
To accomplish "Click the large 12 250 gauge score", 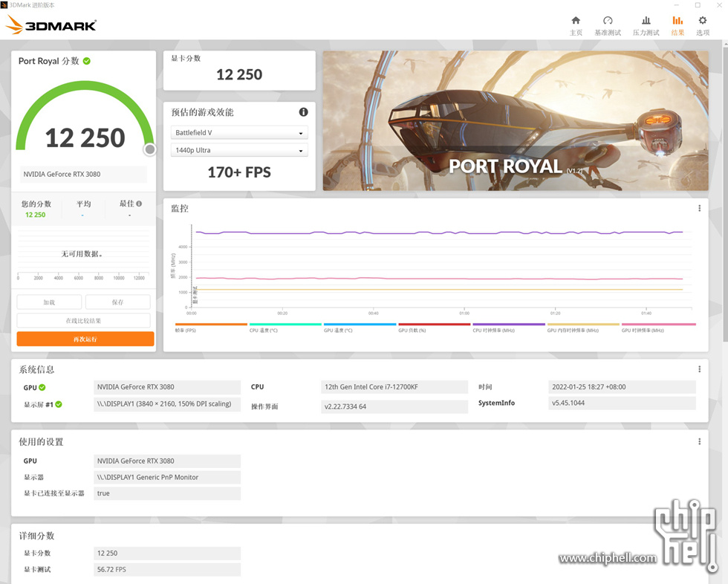I will coord(85,138).
